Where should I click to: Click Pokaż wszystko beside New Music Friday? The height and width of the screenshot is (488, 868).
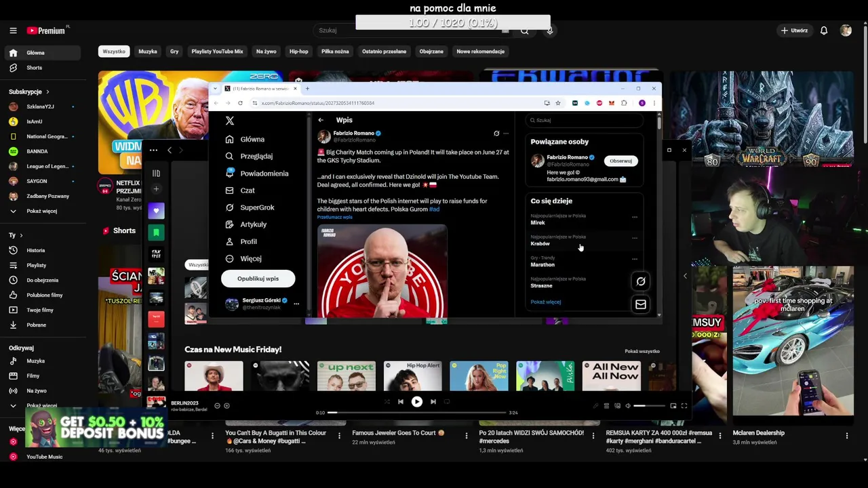tap(642, 351)
